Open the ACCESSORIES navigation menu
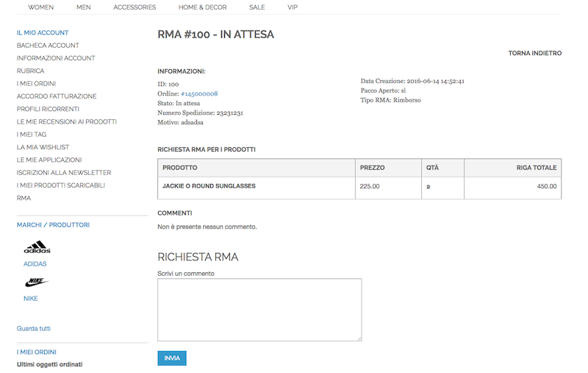This screenshot has height=373, width=588. [135, 7]
